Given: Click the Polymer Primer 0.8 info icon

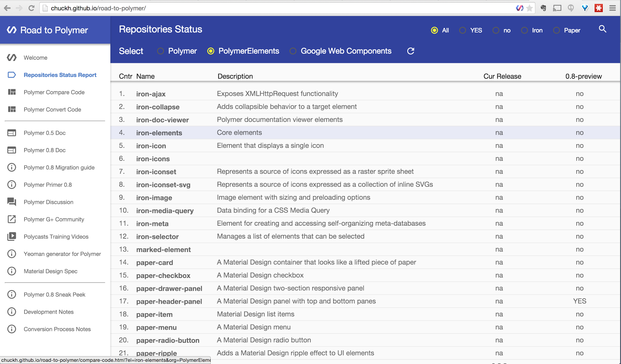Looking at the screenshot, I should click(x=12, y=185).
